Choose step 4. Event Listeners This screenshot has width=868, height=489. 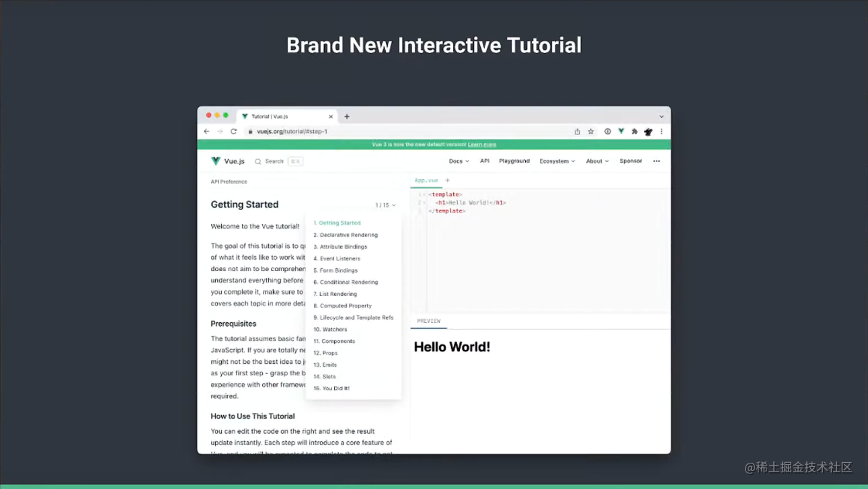(337, 258)
